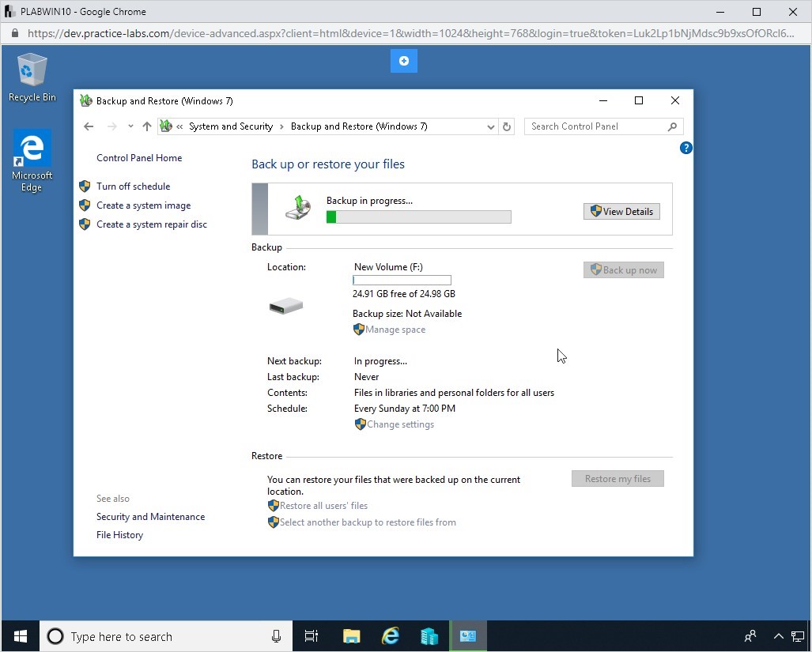Select another backup to restore files from
The height and width of the screenshot is (652, 812).
tap(368, 522)
